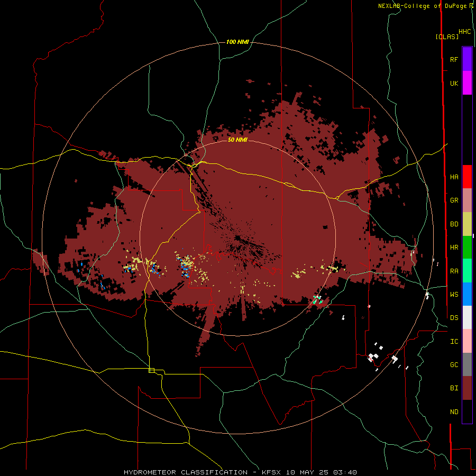
Task: Click the WS blue legend swatch
Action: point(467,294)
